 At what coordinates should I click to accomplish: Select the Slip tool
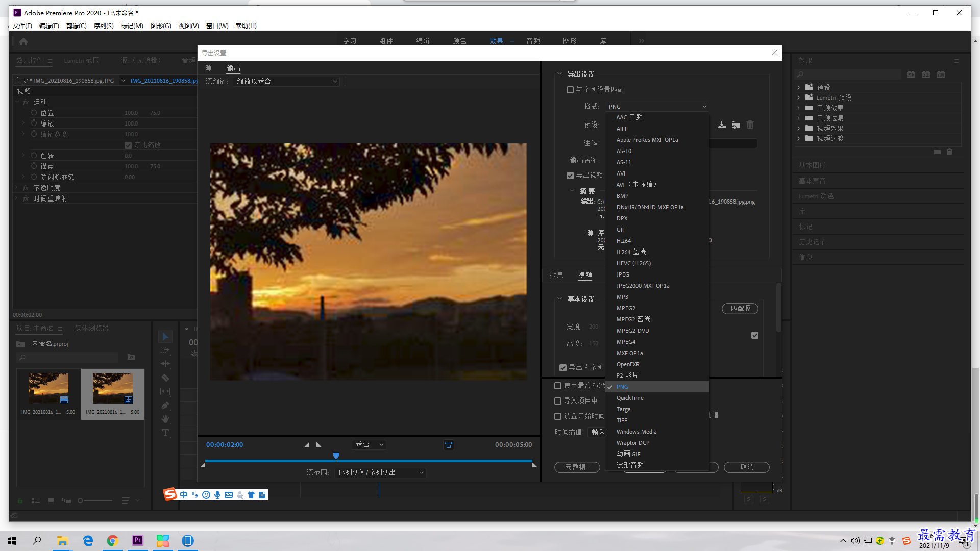click(x=165, y=391)
